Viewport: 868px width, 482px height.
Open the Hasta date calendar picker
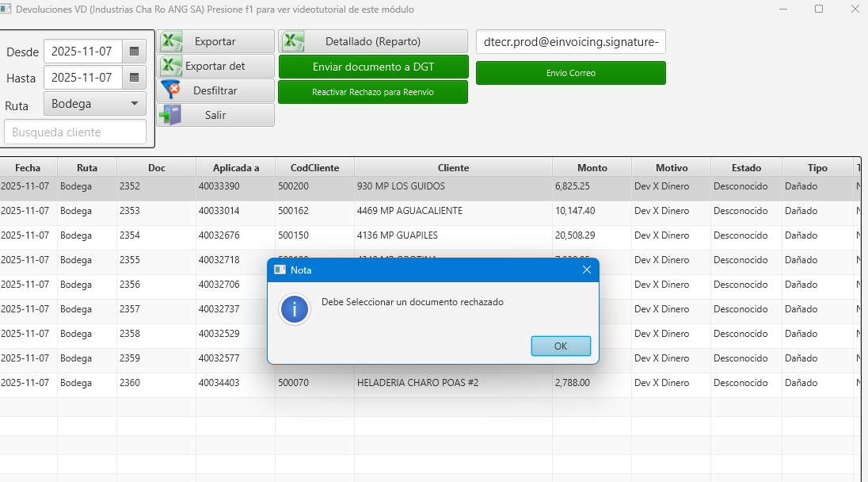pos(134,78)
